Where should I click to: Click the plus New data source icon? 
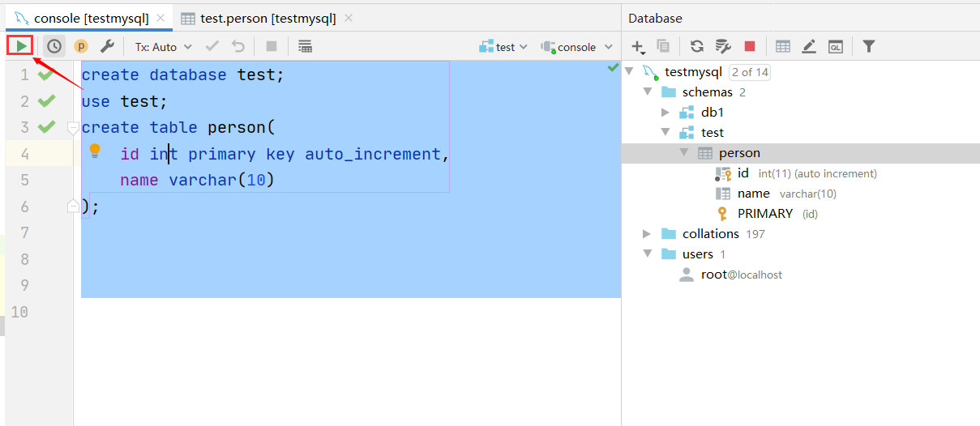638,47
